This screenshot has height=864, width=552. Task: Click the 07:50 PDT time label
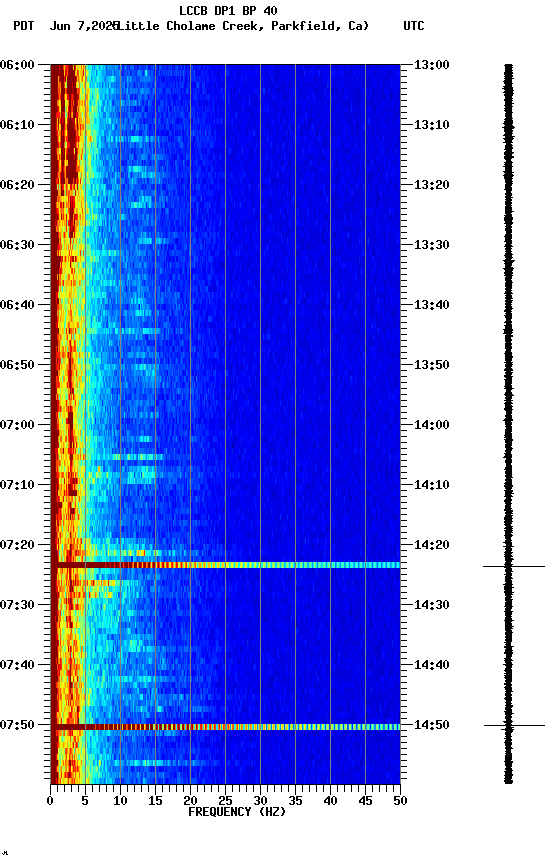tap(17, 725)
